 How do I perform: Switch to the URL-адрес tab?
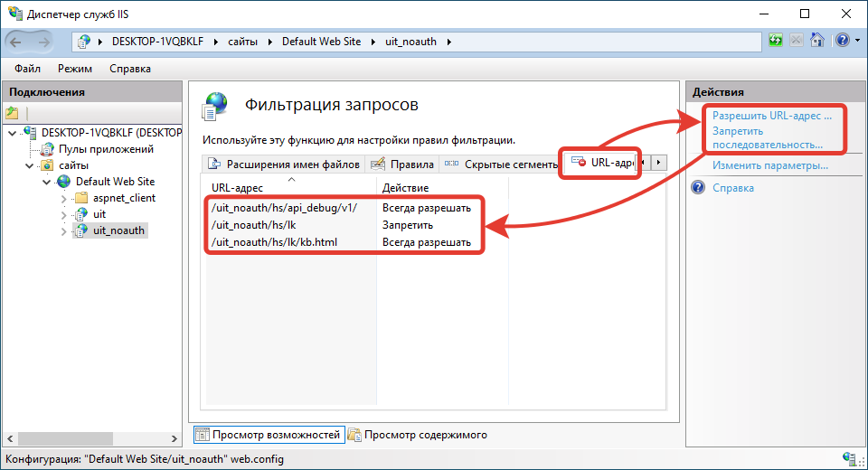pyautogui.click(x=602, y=162)
